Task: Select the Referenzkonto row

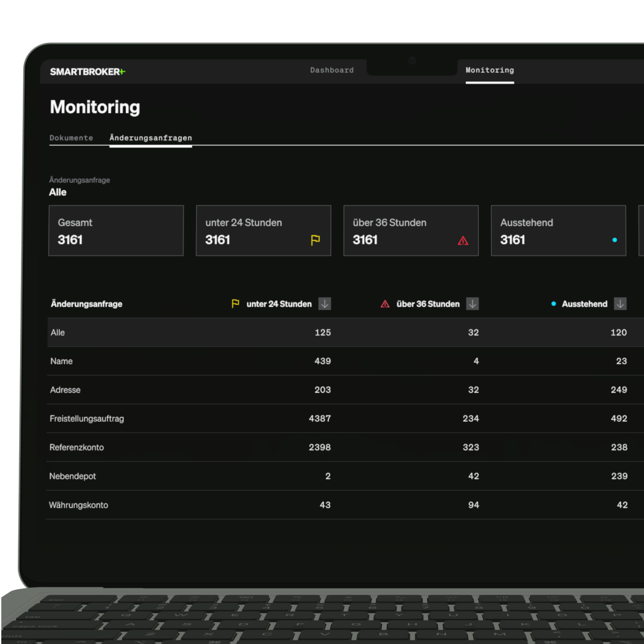Action: click(x=76, y=447)
